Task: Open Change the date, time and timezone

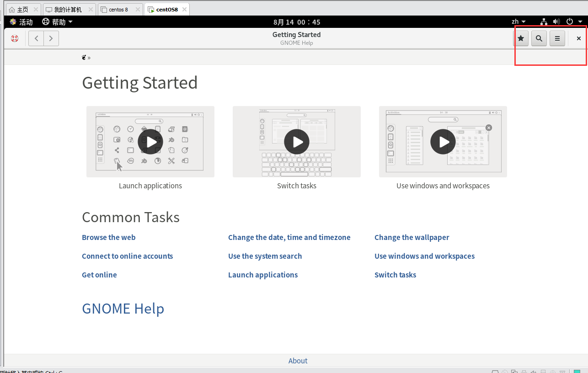Action: 289,237
